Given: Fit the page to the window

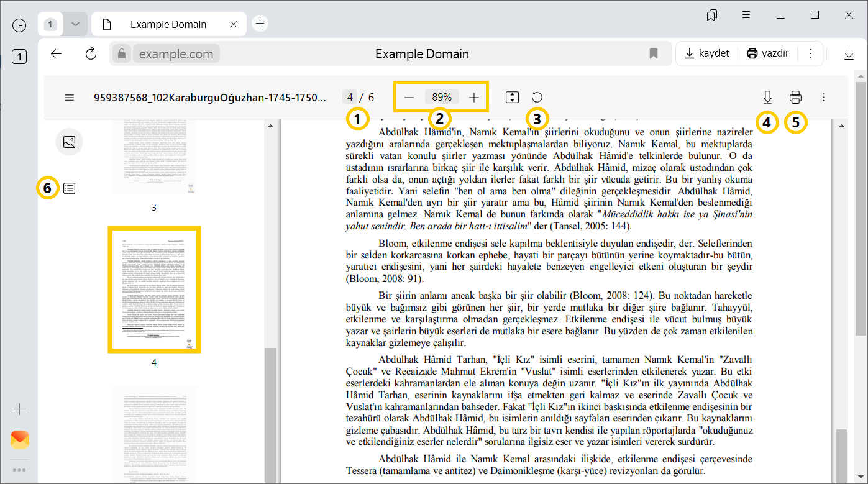Looking at the screenshot, I should [x=512, y=97].
